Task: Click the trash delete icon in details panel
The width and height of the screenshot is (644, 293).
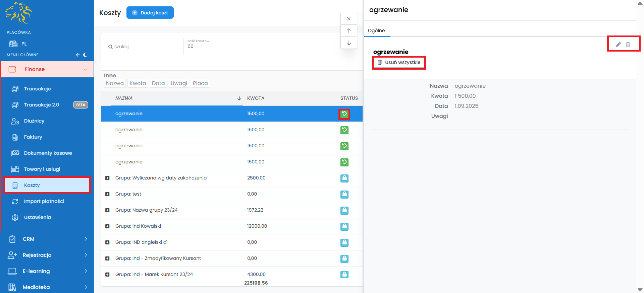Action: click(x=628, y=45)
